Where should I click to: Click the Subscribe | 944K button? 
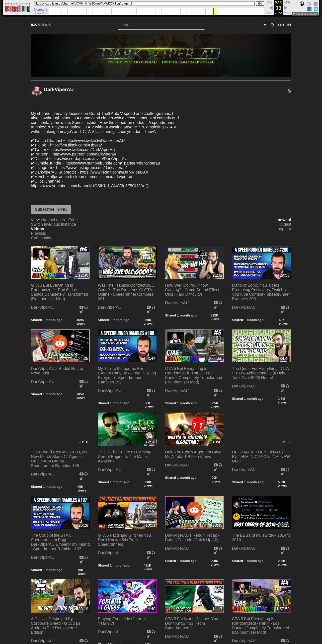pos(51,209)
